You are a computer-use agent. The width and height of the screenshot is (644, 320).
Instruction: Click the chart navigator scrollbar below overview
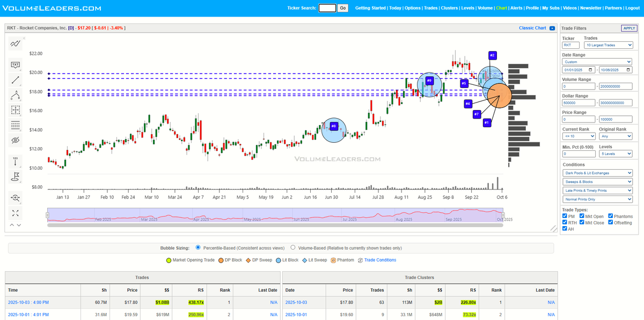275,225
